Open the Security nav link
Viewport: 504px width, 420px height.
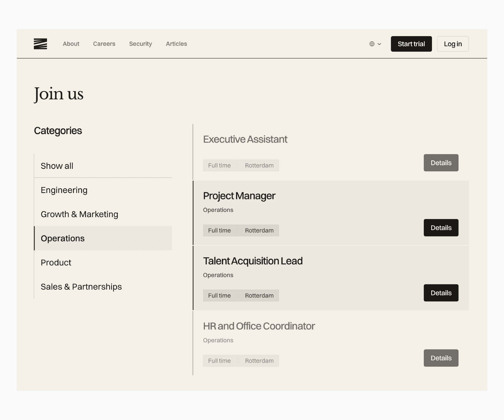tap(140, 44)
